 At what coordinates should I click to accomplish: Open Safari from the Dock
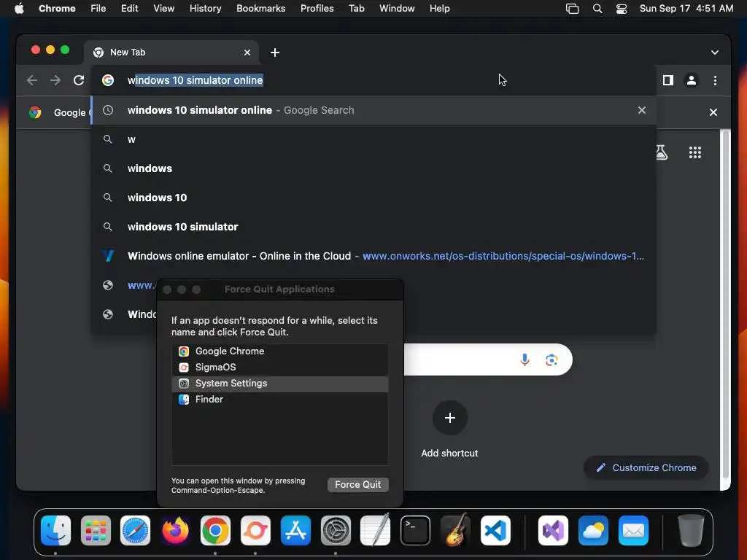135,530
